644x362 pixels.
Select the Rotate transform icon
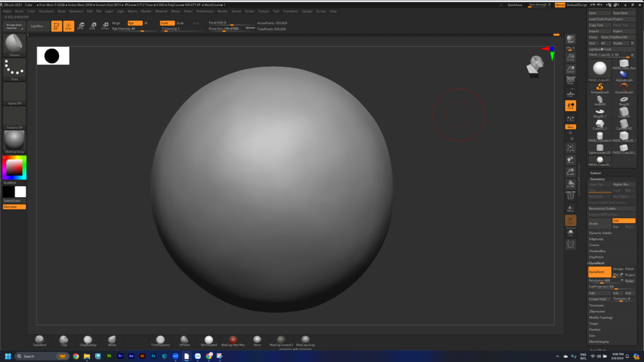click(x=105, y=26)
